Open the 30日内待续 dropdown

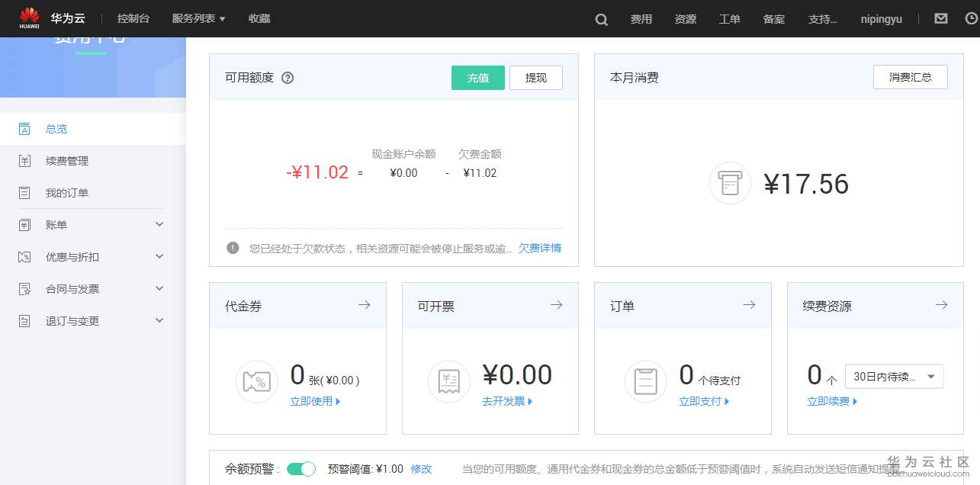click(893, 376)
